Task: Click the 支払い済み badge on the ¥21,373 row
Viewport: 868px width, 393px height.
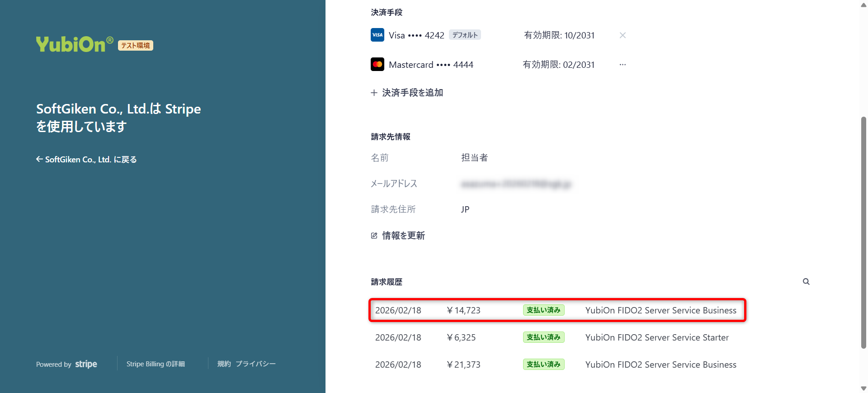Action: click(543, 365)
